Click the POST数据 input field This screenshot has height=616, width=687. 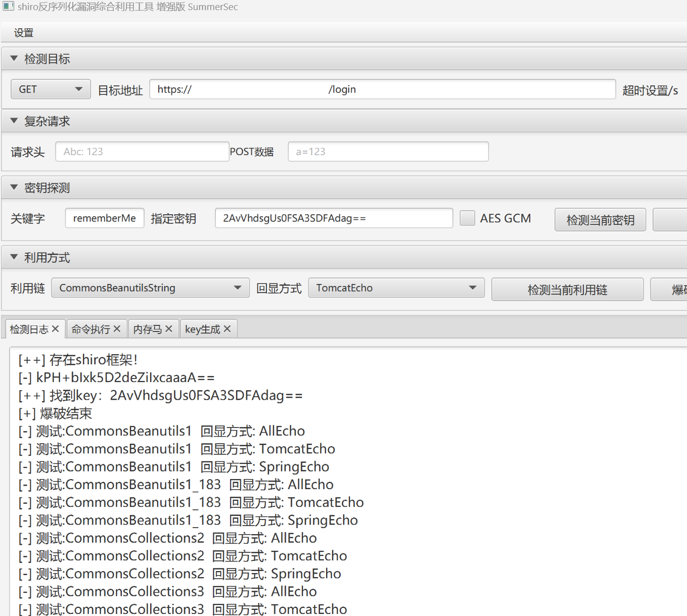click(x=388, y=152)
